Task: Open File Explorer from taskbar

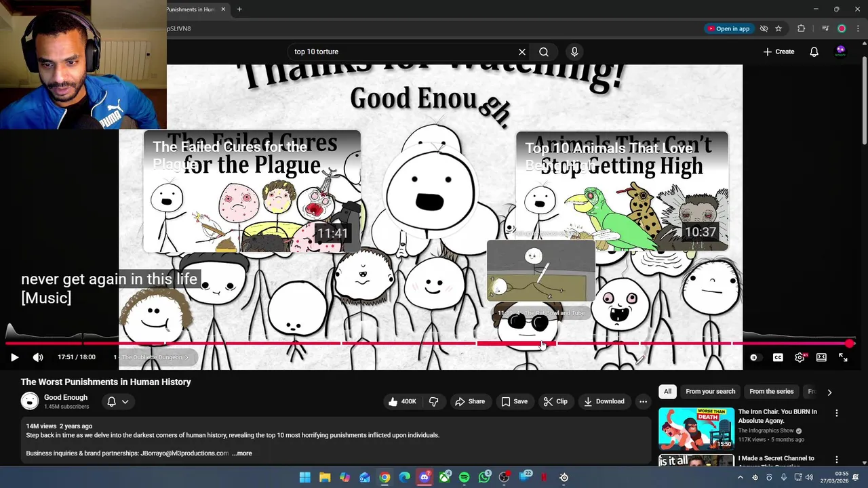Action: click(x=325, y=477)
